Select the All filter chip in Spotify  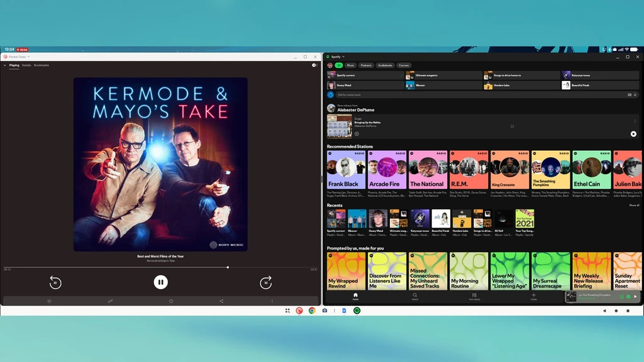[x=339, y=65]
